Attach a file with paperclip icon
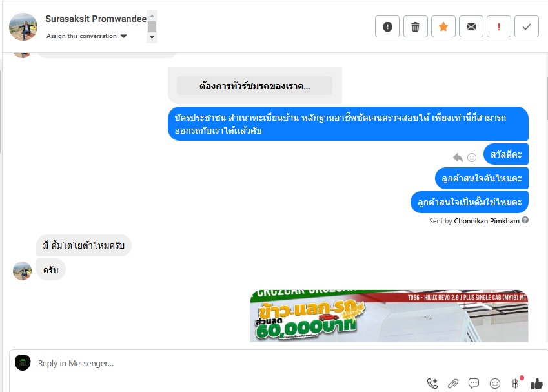548x392 pixels. coord(453,384)
